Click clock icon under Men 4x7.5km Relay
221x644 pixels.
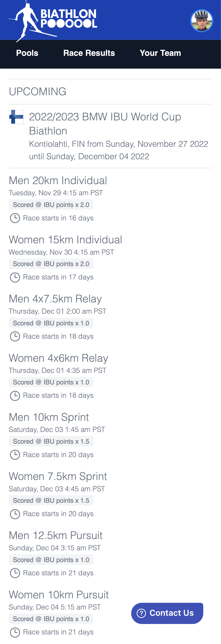click(x=15, y=337)
